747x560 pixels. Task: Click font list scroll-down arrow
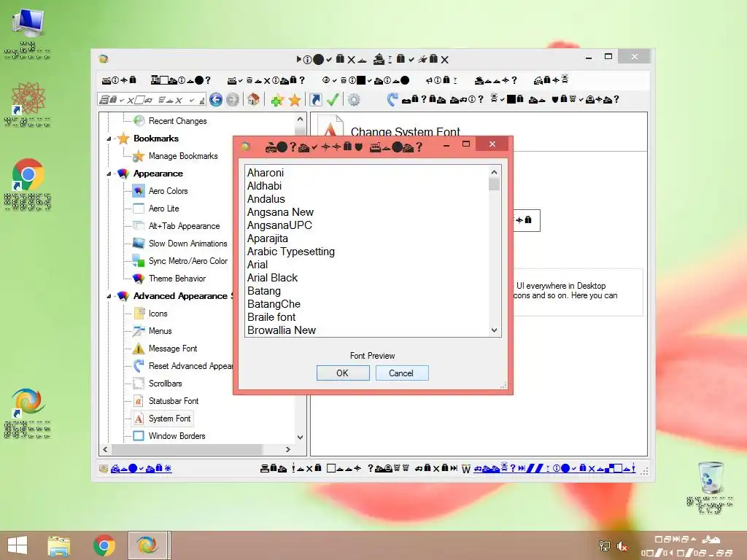494,330
